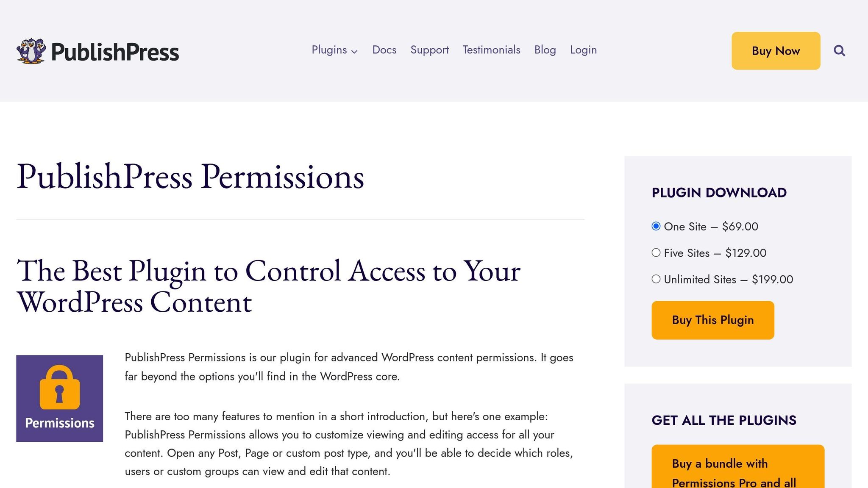868x488 pixels.
Task: Buy a bundle with Permissions Pro
Action: click(x=737, y=466)
